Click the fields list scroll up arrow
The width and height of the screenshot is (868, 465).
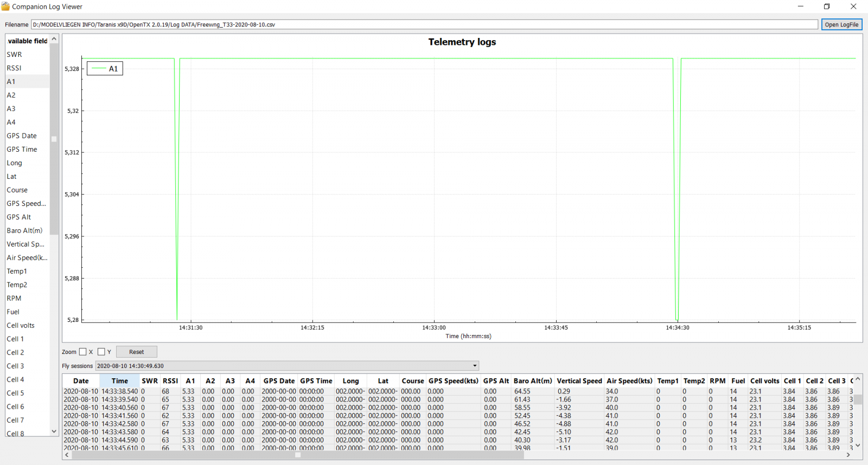pos(54,39)
